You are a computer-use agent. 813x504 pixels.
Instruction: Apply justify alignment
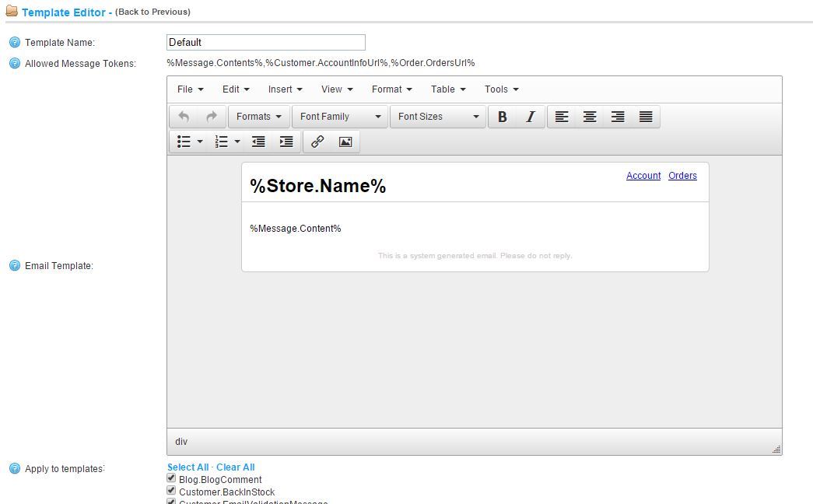pyautogui.click(x=646, y=117)
